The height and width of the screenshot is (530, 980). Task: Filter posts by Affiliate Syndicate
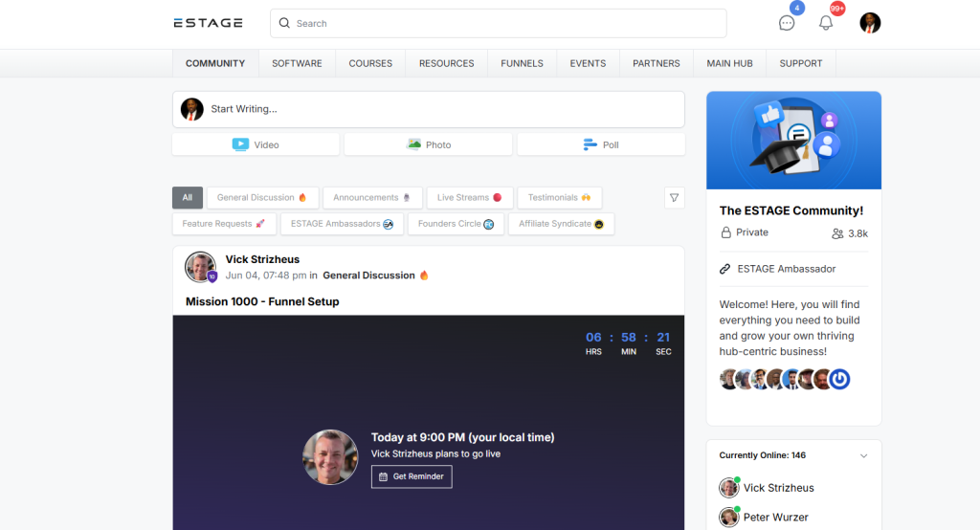pyautogui.click(x=561, y=224)
